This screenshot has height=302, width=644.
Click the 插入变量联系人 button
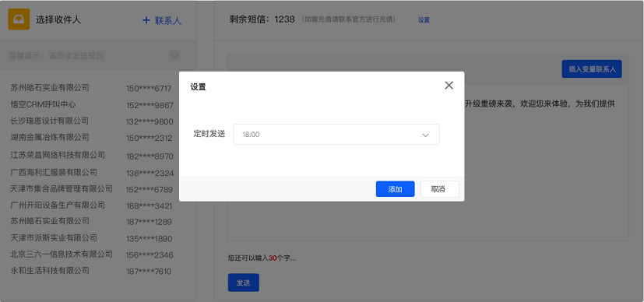click(592, 69)
